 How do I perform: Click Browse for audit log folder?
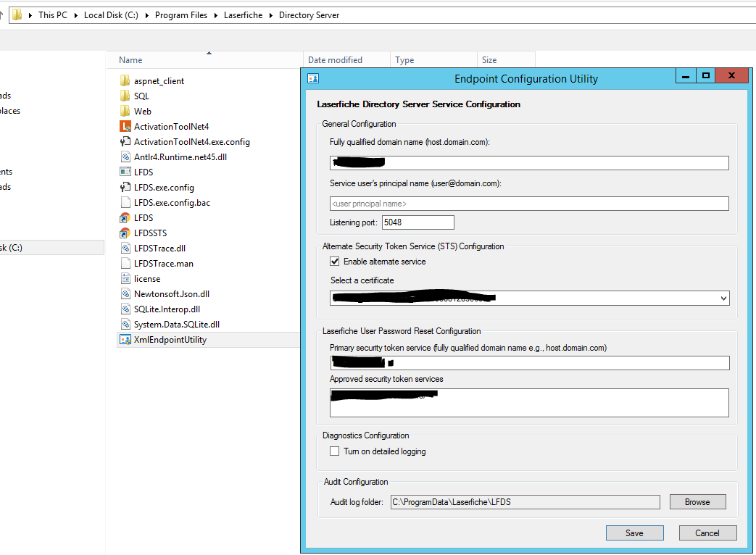[697, 502]
